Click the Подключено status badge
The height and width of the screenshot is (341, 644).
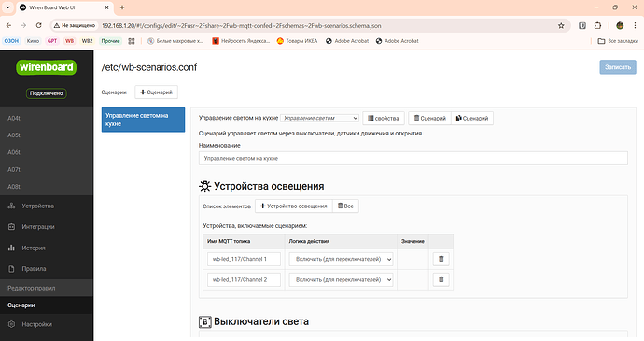click(47, 93)
